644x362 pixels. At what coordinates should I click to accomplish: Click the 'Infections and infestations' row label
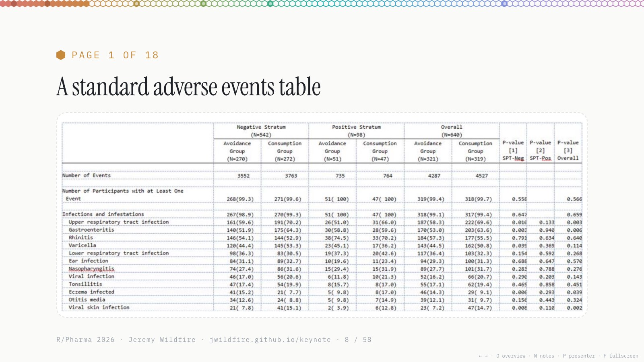103,214
